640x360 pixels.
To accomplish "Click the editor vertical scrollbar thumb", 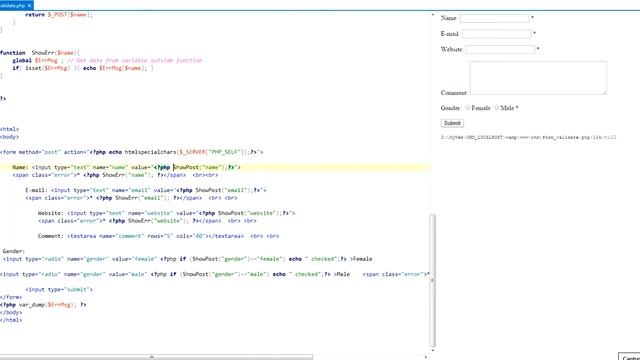I will click(x=433, y=280).
